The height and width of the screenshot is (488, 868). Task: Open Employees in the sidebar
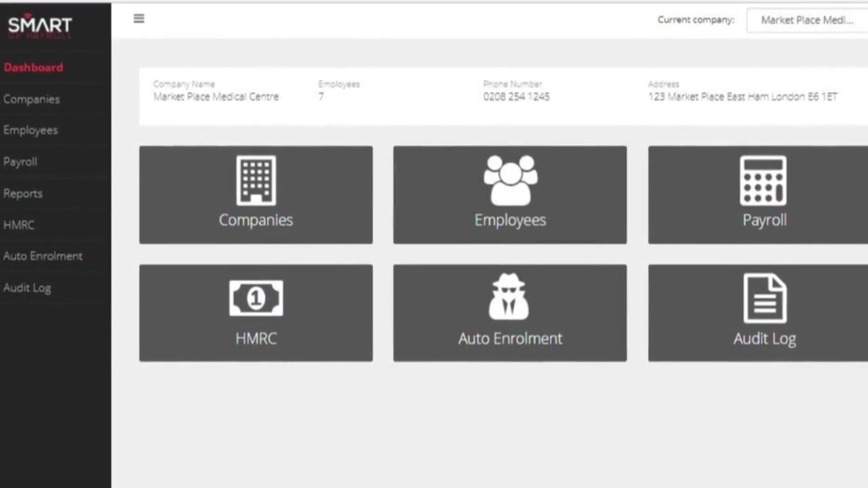coord(30,130)
